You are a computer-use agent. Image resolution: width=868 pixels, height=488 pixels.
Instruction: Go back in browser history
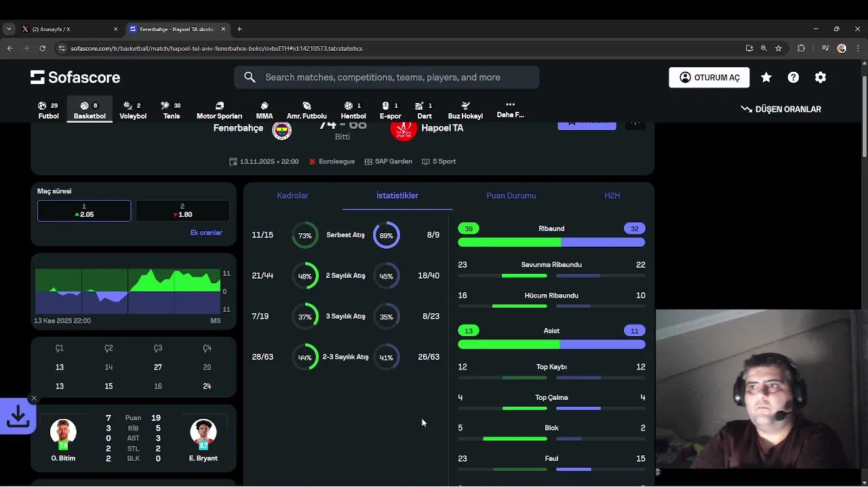[x=9, y=48]
